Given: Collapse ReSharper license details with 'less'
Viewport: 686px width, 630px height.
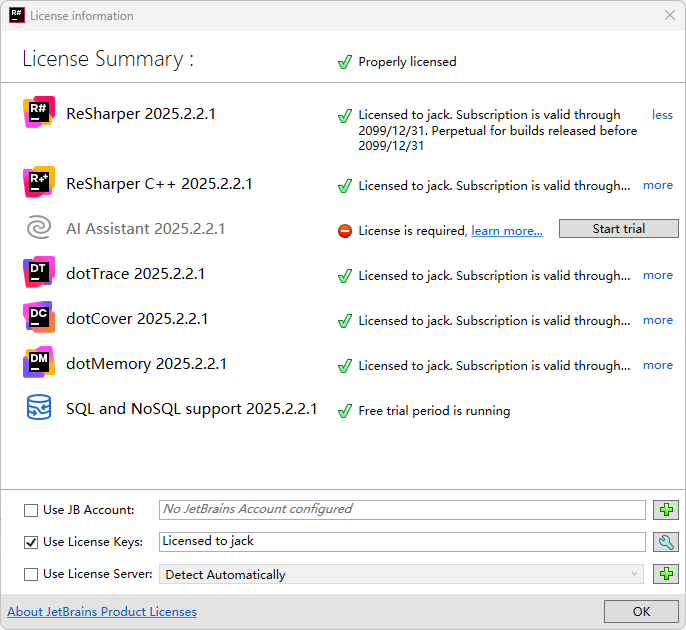Looking at the screenshot, I should pos(662,115).
